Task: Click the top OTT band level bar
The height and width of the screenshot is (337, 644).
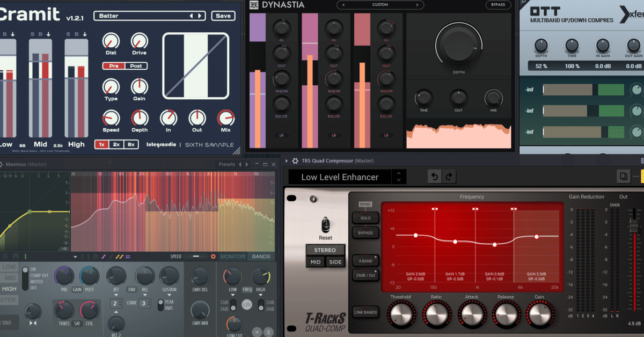Action: pos(584,90)
